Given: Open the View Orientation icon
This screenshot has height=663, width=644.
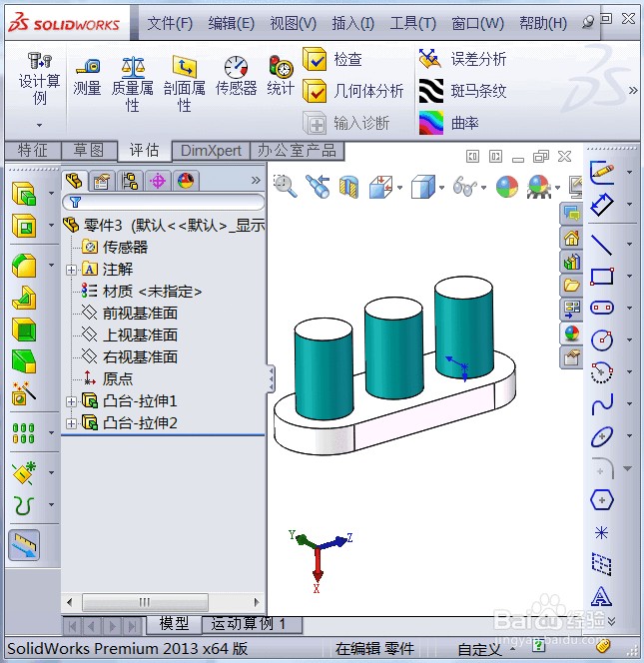Looking at the screenshot, I should (x=380, y=187).
